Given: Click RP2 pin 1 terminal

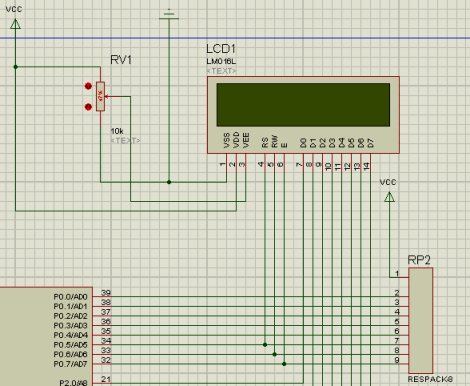Looking at the screenshot, I should click(400, 277).
